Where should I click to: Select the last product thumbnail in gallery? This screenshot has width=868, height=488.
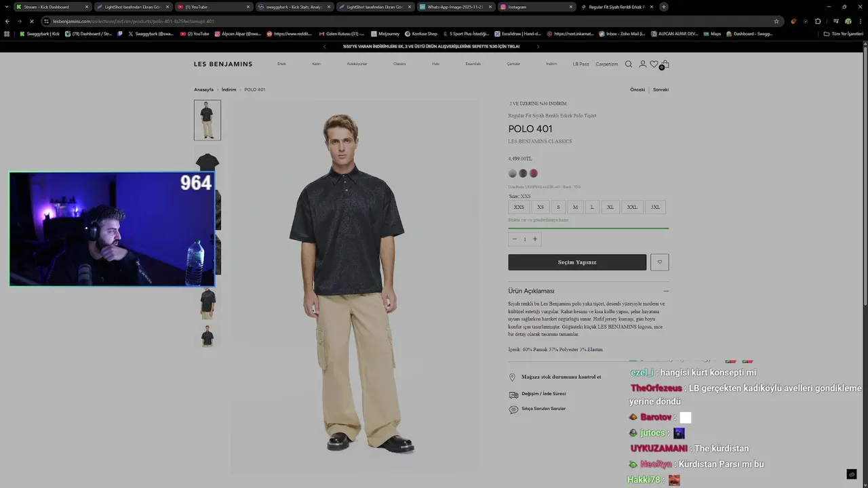tap(208, 335)
